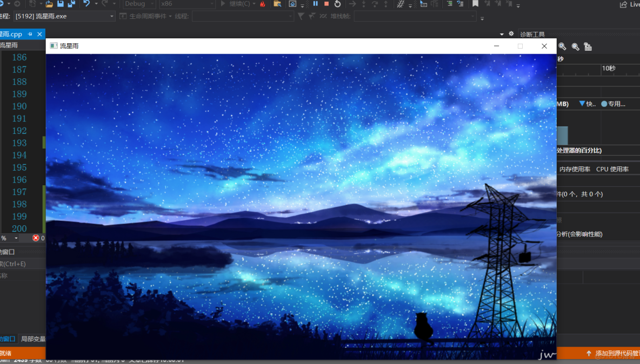
Task: Zoom in on diagnostic tools timeline
Action: click(563, 46)
